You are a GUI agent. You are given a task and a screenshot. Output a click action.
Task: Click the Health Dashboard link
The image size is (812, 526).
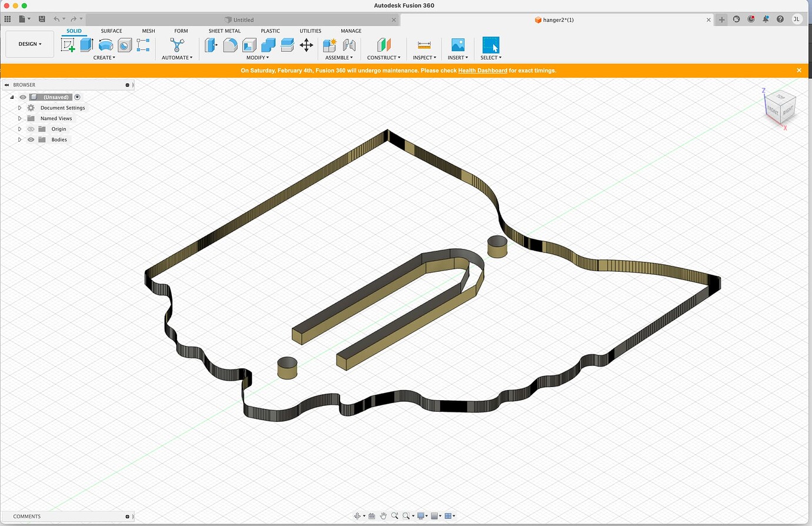coord(482,70)
